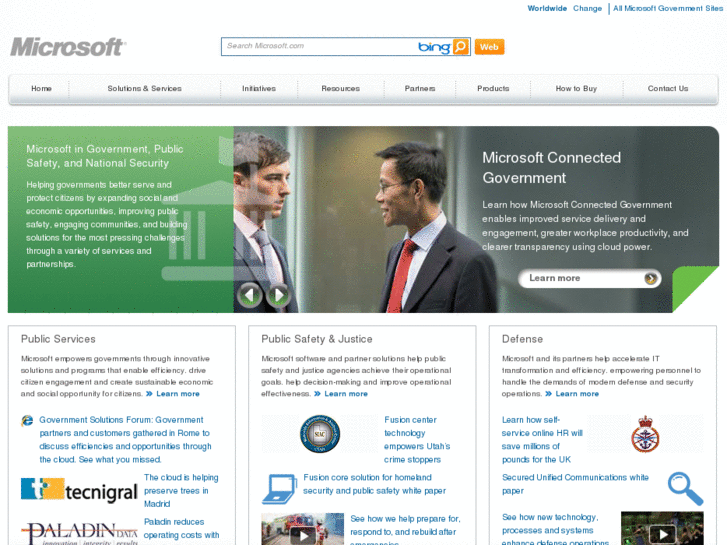Open Paladin reduces operating costs link

[181, 529]
